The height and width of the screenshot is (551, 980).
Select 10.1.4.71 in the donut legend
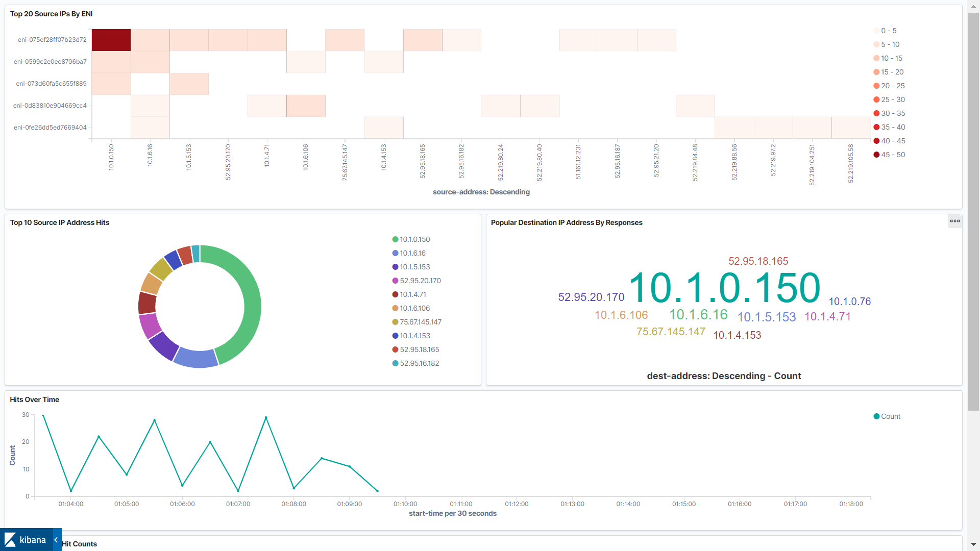(409, 294)
